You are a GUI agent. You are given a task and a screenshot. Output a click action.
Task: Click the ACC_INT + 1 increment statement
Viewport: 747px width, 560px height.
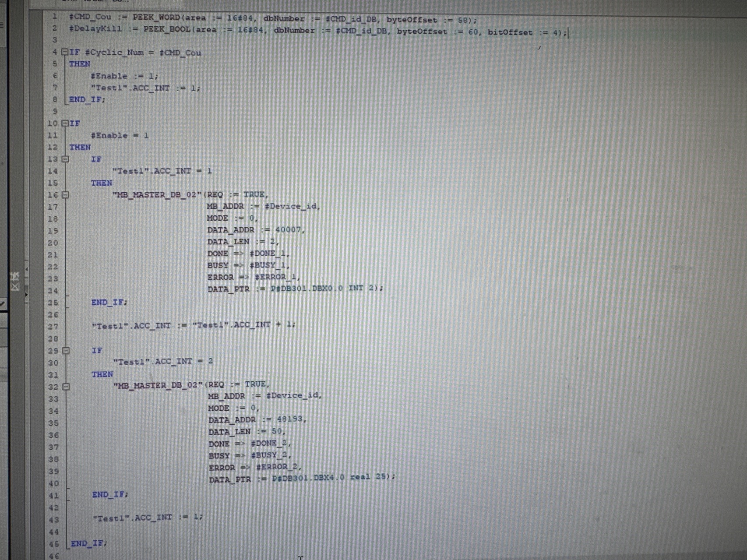pos(194,325)
